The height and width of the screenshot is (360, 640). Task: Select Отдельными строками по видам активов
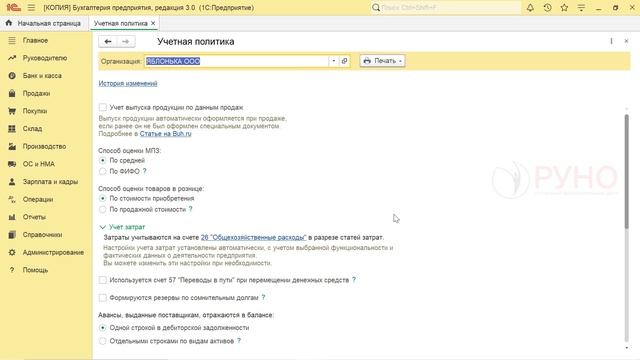[102, 341]
